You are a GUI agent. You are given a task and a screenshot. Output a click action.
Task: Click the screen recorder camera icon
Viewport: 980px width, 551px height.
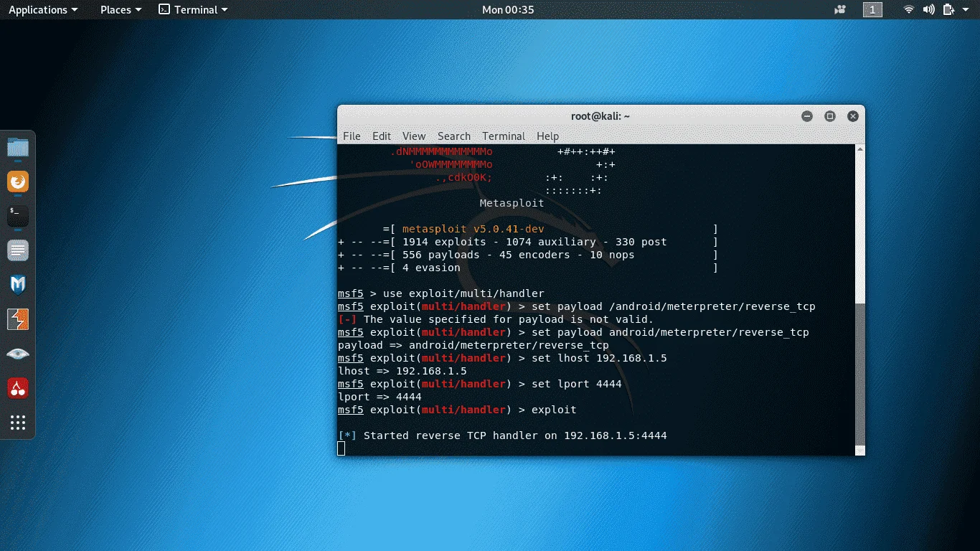(841, 10)
